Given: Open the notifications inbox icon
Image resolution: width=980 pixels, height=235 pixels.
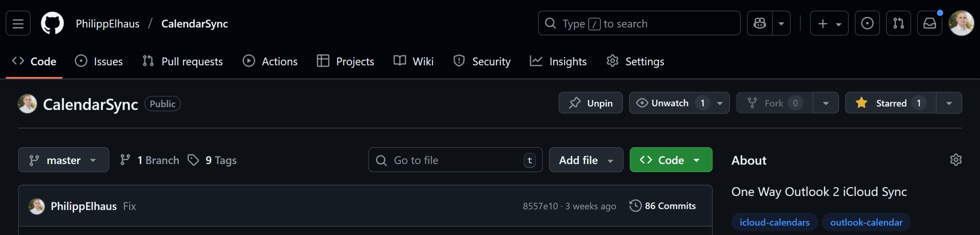Looking at the screenshot, I should pos(929,23).
